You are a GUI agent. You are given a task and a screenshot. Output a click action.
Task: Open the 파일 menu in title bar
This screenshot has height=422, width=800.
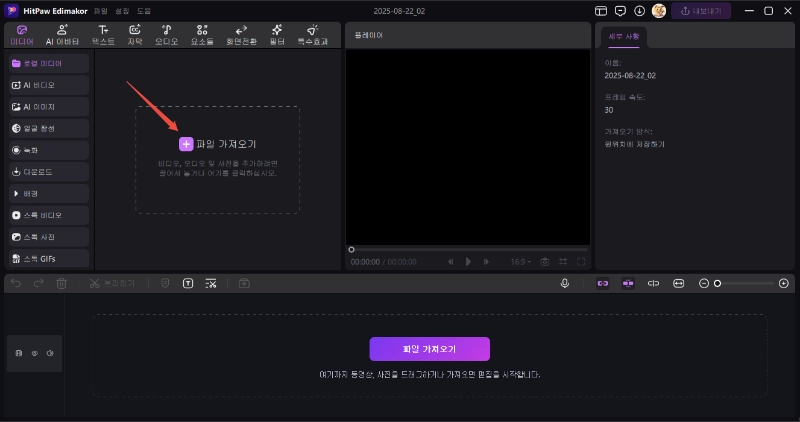pyautogui.click(x=101, y=11)
